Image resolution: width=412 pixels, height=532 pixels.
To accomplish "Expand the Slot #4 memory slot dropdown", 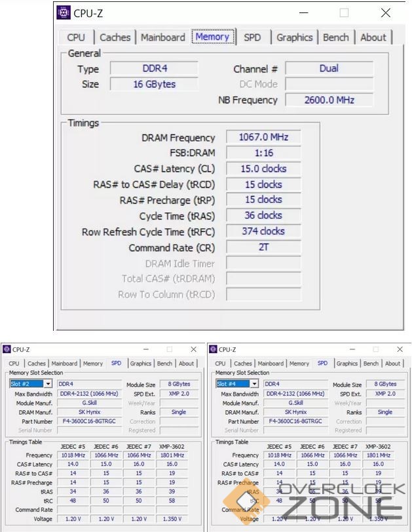I will [x=254, y=384].
